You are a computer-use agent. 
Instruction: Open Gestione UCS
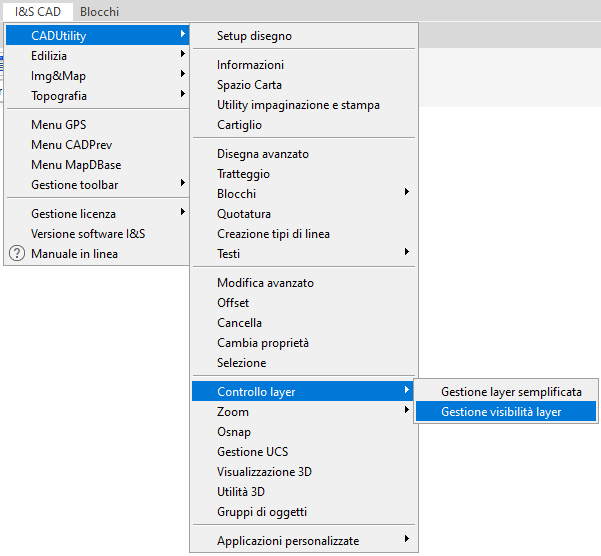tap(303, 451)
